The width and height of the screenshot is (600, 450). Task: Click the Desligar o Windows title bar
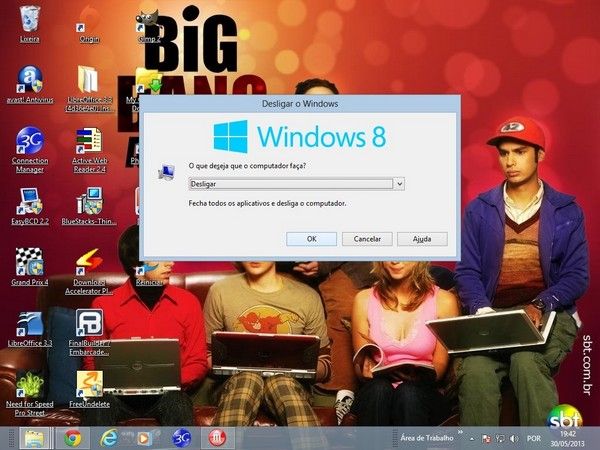(x=300, y=104)
